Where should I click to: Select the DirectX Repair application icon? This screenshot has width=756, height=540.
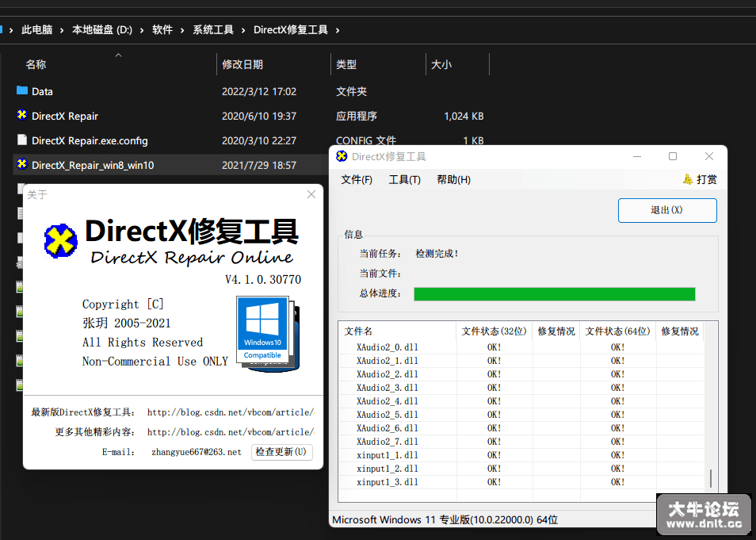21,115
